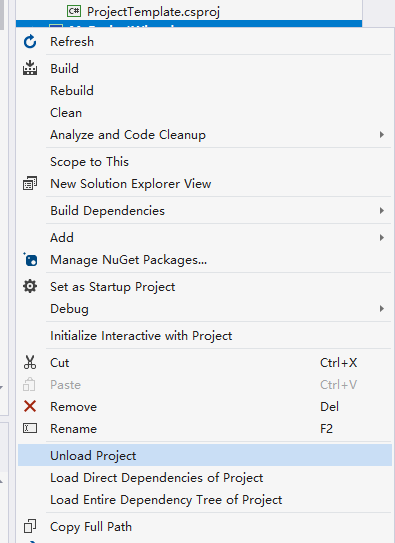
Task: Click the Cut scissors icon
Action: click(x=30, y=362)
